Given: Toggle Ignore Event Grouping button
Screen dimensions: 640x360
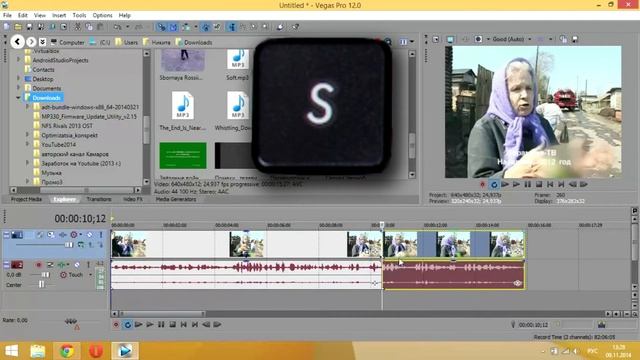Looking at the screenshot, I should tap(217, 27).
